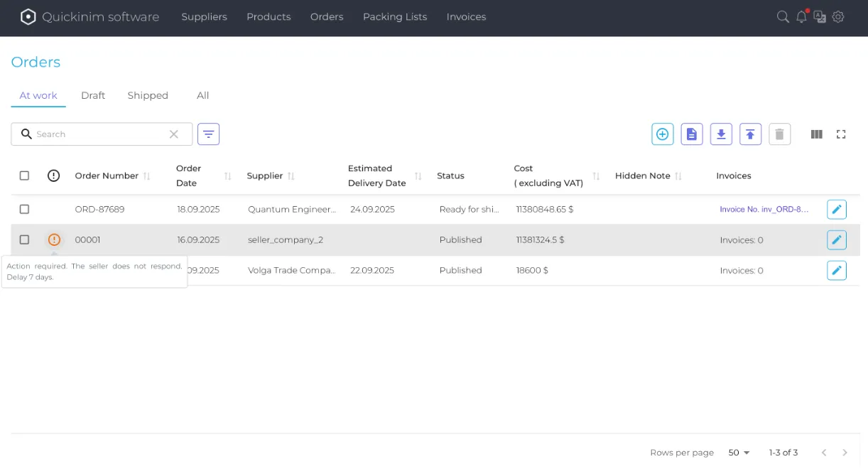Click the document icon in the toolbar

pos(692,134)
